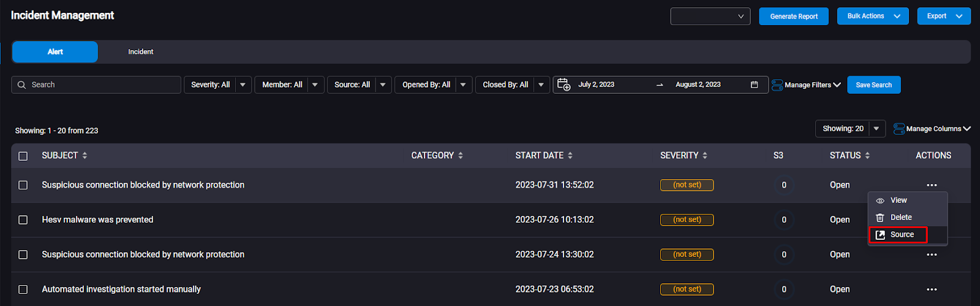Expand the Severity: All filter dropdown
980x306 pixels.
243,85
